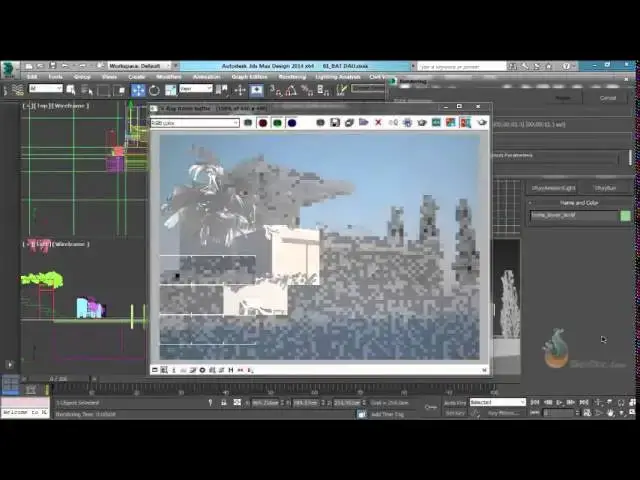Image resolution: width=640 pixels, height=480 pixels.
Task: Open the Lighting Analysis menu
Action: coord(338,77)
